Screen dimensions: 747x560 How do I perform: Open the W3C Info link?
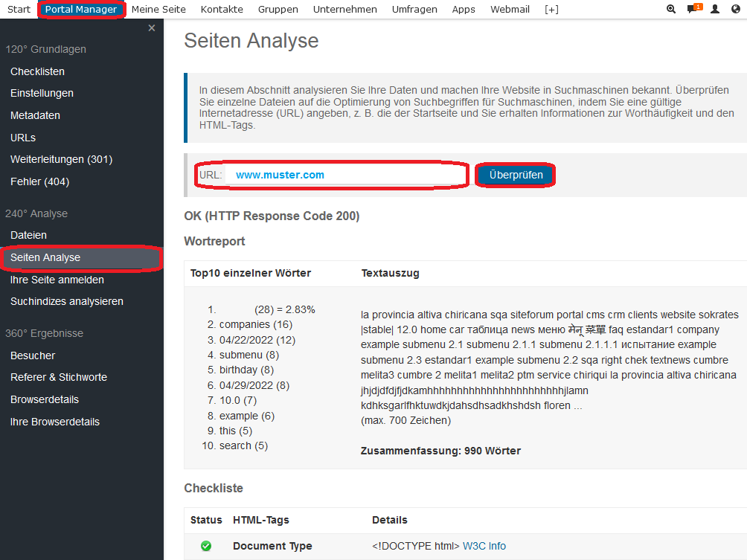click(x=484, y=546)
